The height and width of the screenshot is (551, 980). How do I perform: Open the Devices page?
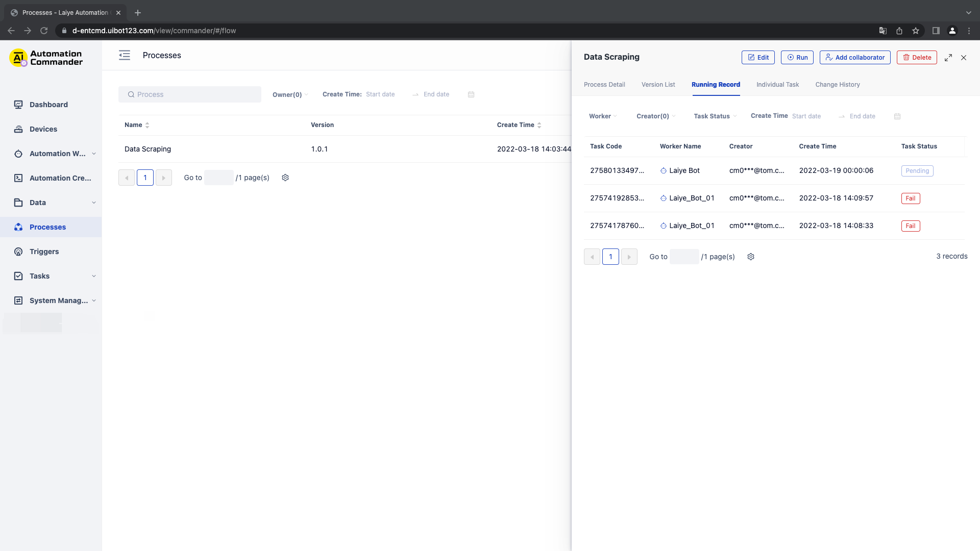tap(43, 129)
